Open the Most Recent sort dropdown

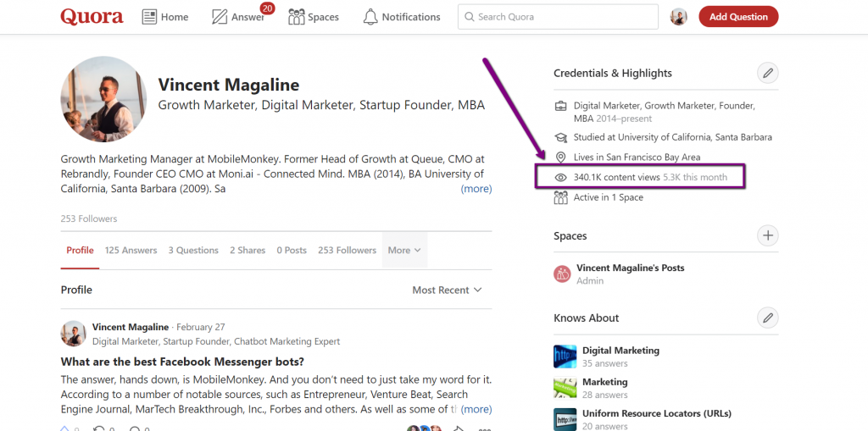pos(447,290)
